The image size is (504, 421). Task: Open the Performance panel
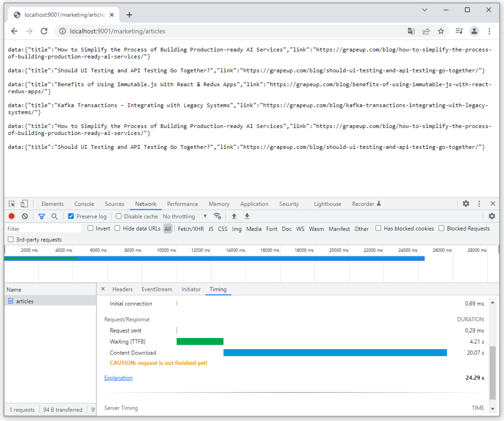pos(183,204)
